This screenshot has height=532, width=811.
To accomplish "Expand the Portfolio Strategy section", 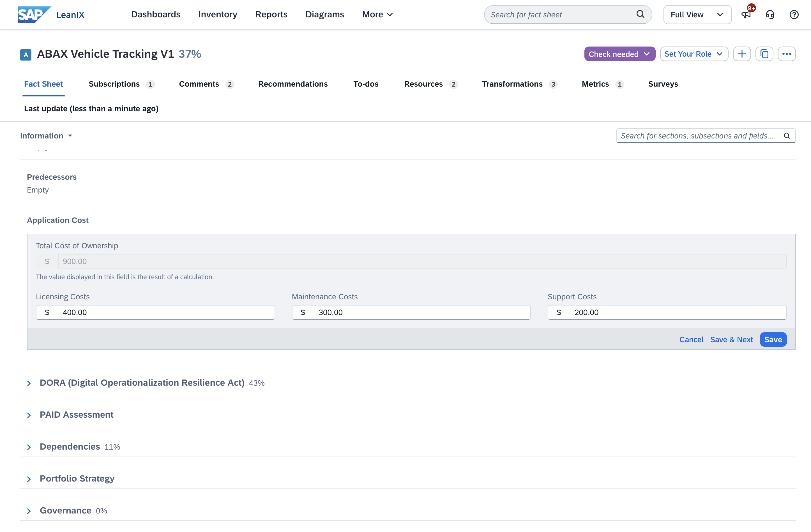I will (x=29, y=479).
